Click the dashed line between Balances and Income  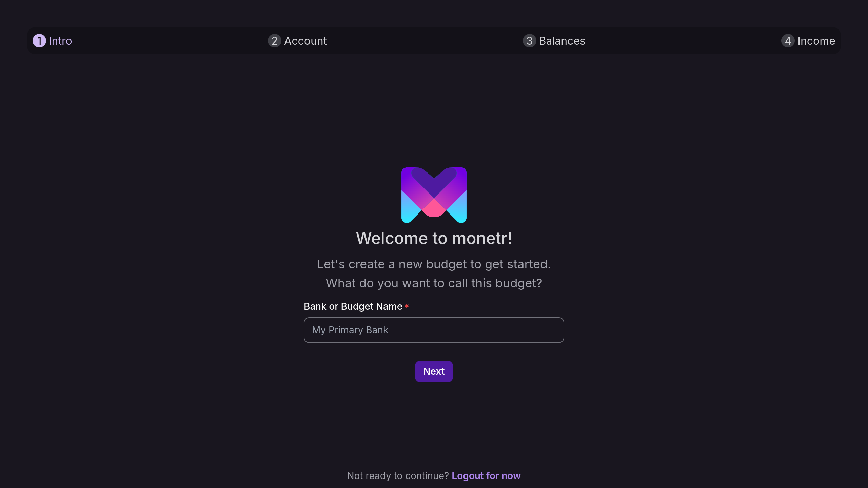[683, 41]
